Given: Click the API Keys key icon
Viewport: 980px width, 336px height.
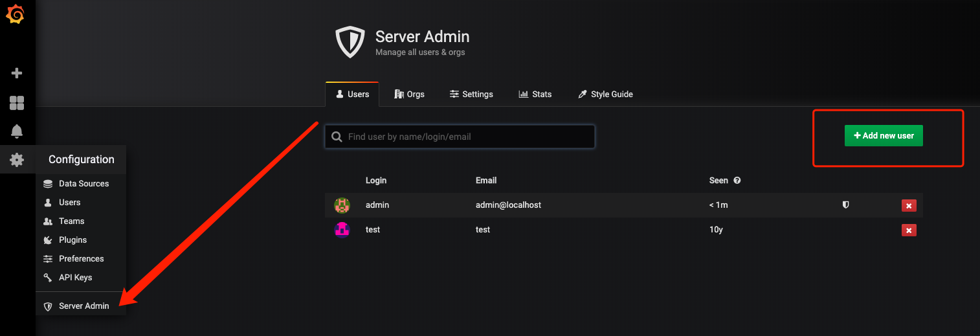Looking at the screenshot, I should tap(48, 278).
